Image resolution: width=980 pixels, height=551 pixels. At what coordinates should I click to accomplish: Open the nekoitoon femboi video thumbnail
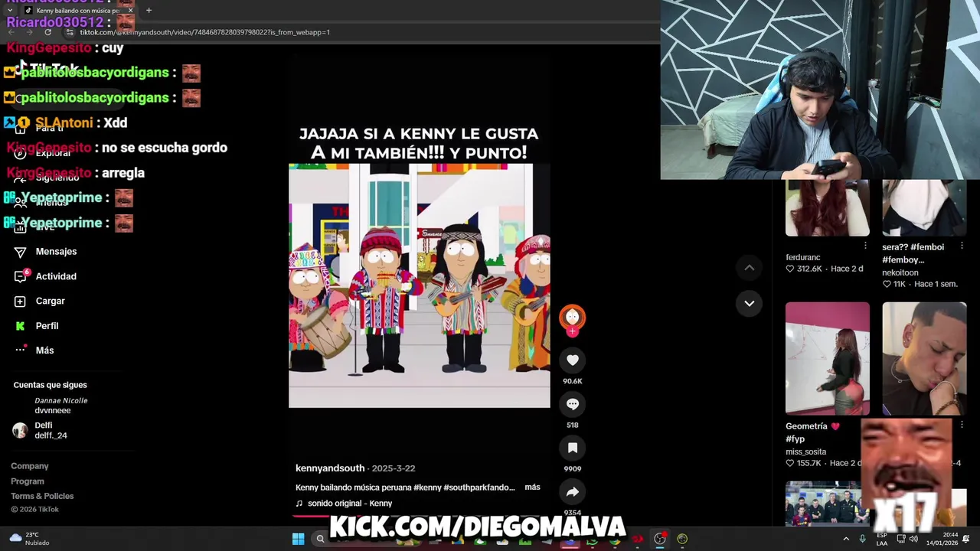(x=924, y=208)
